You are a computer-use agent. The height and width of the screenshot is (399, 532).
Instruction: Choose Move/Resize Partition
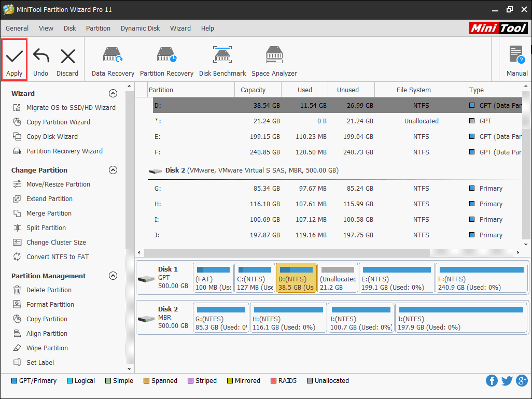[51, 184]
